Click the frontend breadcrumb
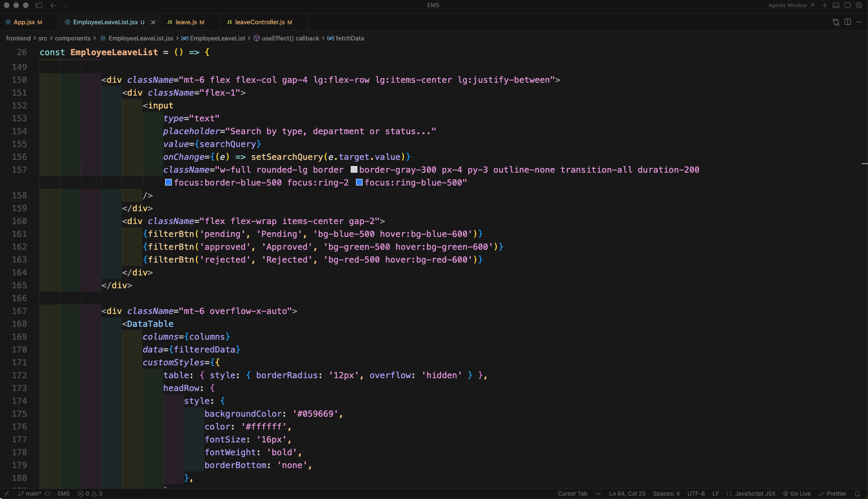The height and width of the screenshot is (499, 868). [18, 38]
